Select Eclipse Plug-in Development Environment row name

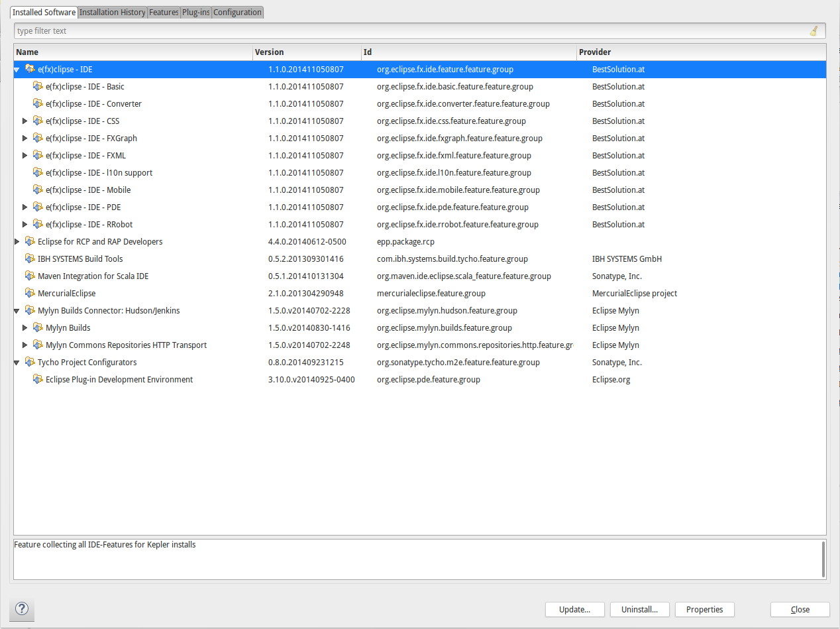click(119, 379)
